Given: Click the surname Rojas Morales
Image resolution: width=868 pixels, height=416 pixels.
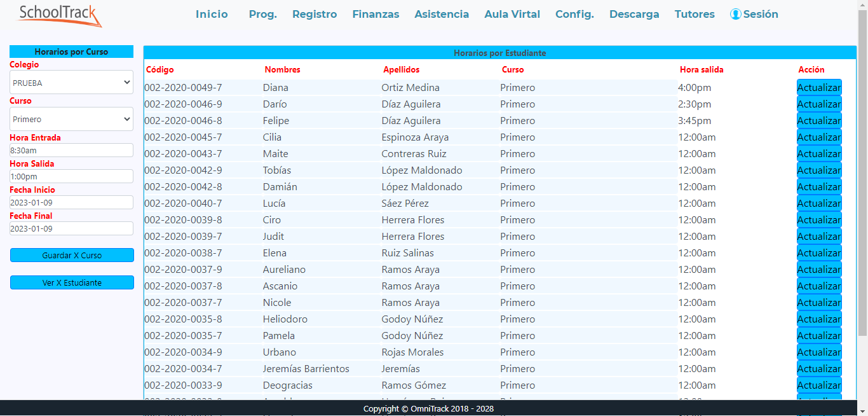Looking at the screenshot, I should 412,352.
